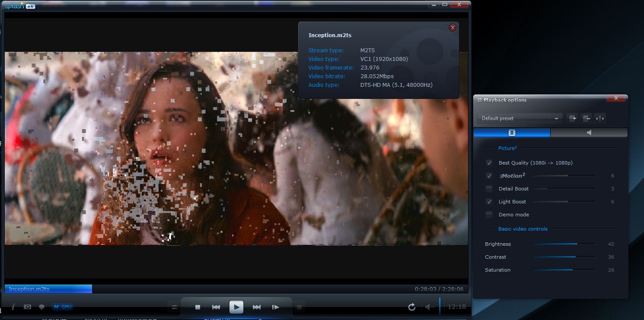This screenshot has width=644, height=320.
Task: Click the Brightness slider track
Action: [x=564, y=244]
